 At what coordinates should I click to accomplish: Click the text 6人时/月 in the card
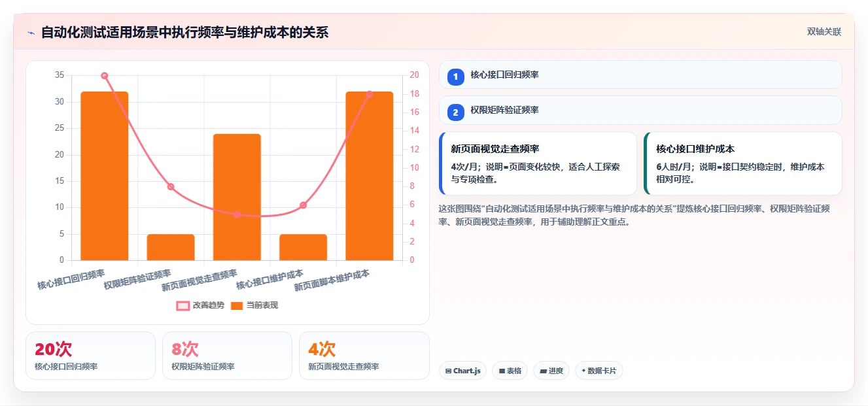[672, 167]
